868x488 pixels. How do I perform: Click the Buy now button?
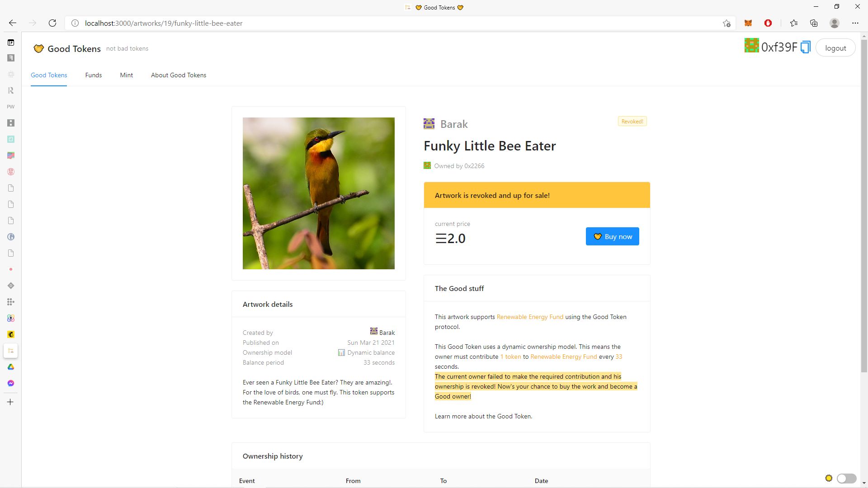[x=612, y=237]
